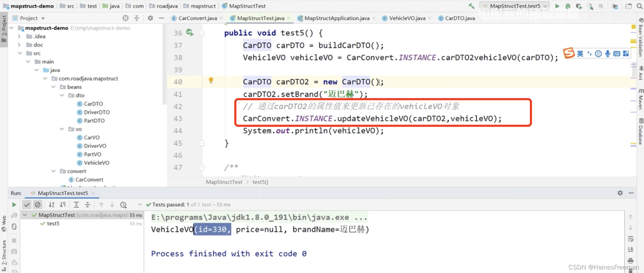
Task: Close the MapStructTest.java tab
Action: (x=289, y=18)
